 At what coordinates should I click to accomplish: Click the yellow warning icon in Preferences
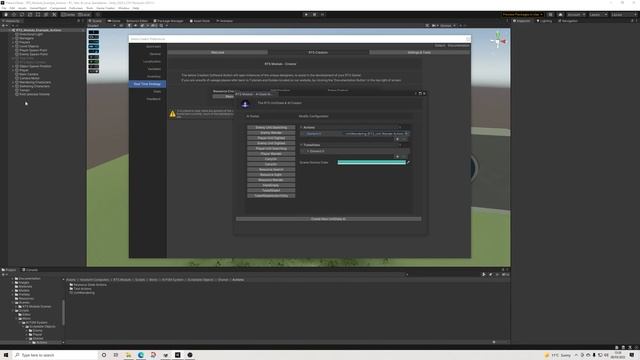tap(173, 114)
